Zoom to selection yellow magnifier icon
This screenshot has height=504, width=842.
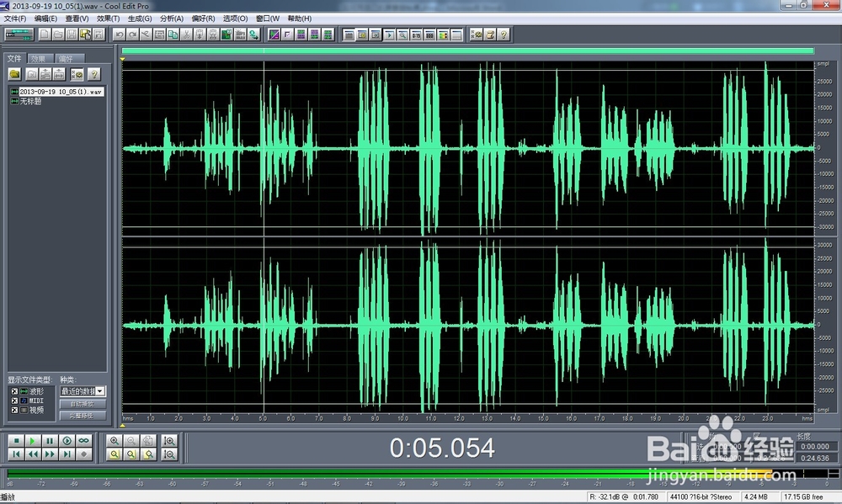115,454
